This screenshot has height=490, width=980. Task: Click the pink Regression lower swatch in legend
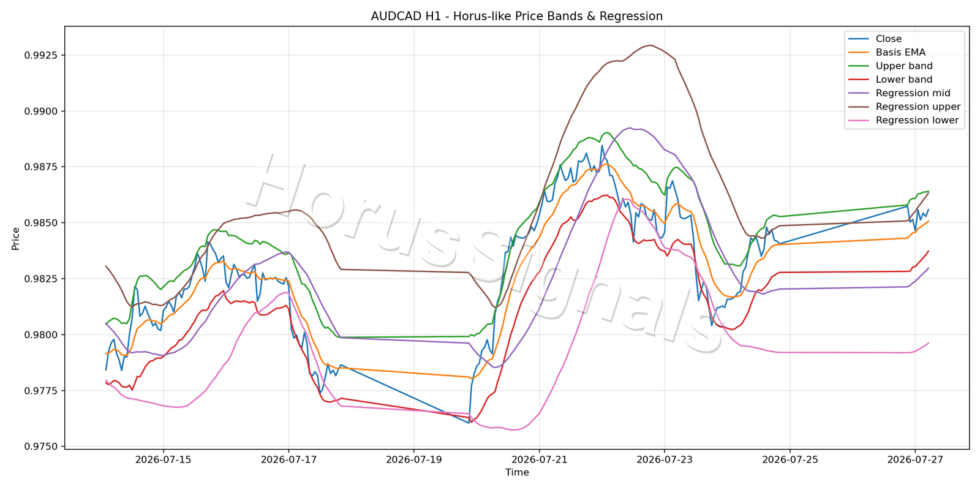859,120
